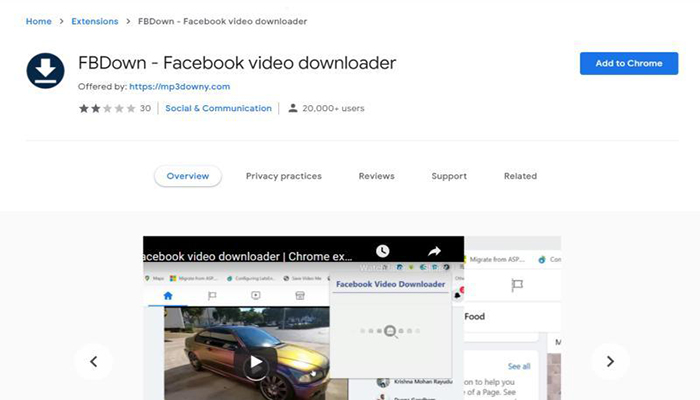The width and height of the screenshot is (700, 400).
Task: Click the rating count number 30
Action: (x=145, y=108)
